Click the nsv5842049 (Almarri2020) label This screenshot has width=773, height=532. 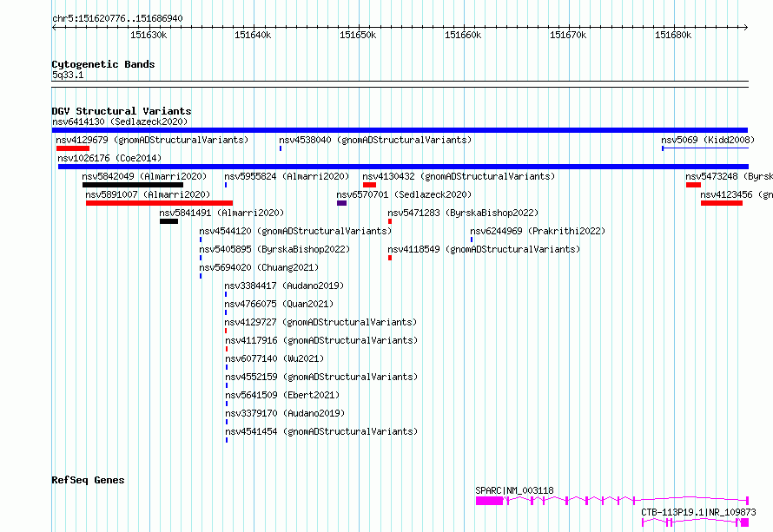[x=144, y=176]
